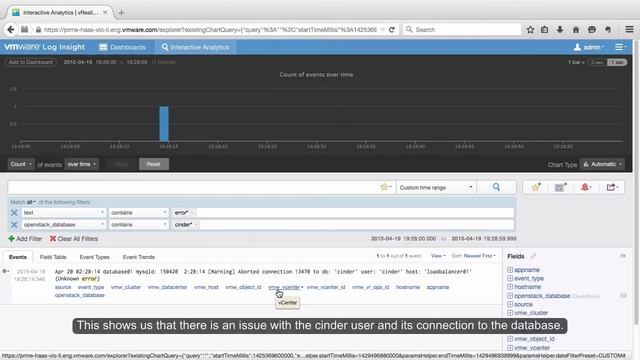640x360 pixels.
Task: Open Interactive Analytics section
Action: coord(196,47)
